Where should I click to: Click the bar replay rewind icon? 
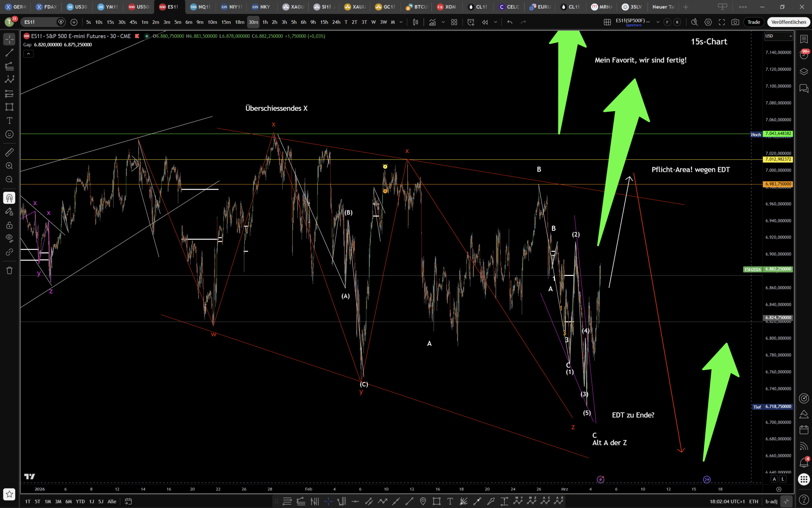(485, 22)
